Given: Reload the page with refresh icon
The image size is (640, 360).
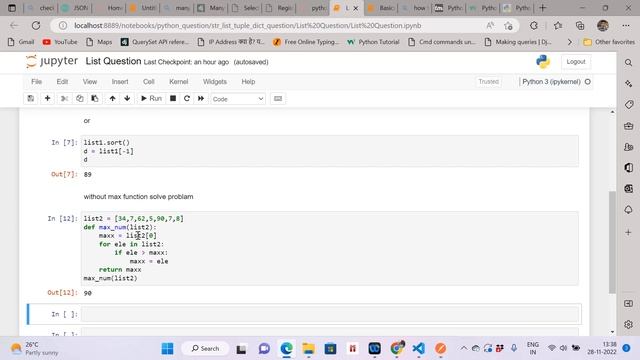Looking at the screenshot, I should tap(36, 25).
